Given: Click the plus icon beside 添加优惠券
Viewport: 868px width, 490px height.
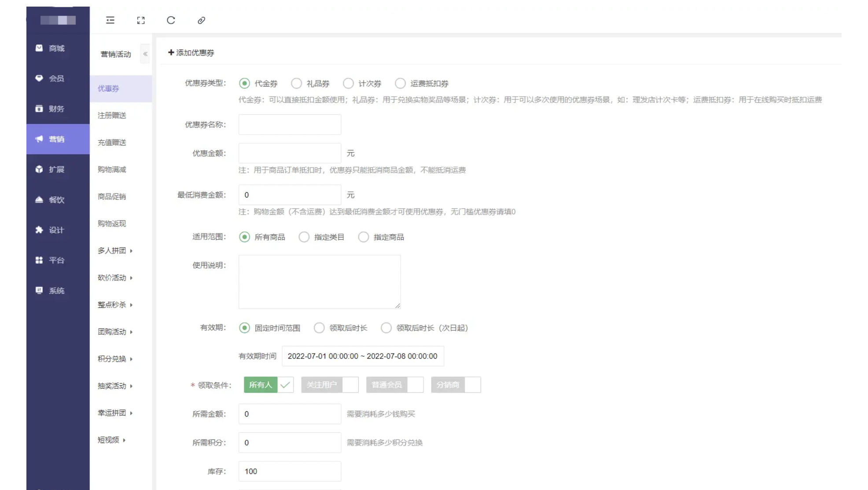Looking at the screenshot, I should point(171,52).
